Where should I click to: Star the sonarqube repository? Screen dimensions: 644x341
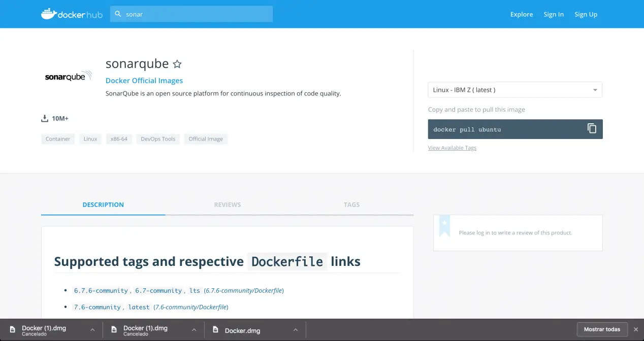coord(177,64)
